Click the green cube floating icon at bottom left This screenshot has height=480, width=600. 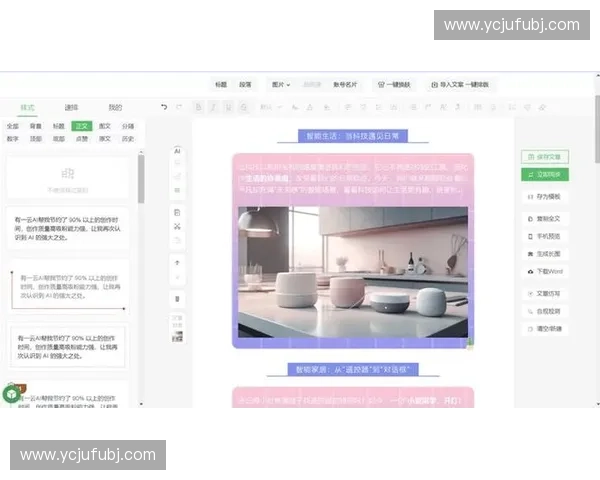[11, 394]
